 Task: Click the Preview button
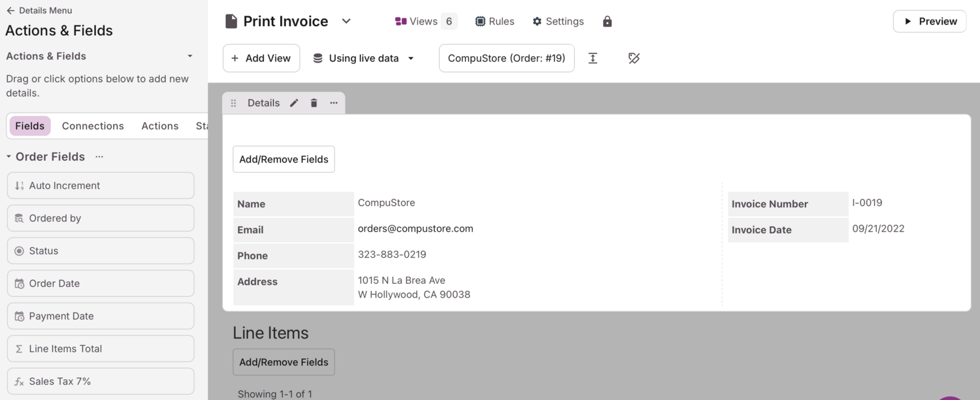929,22
